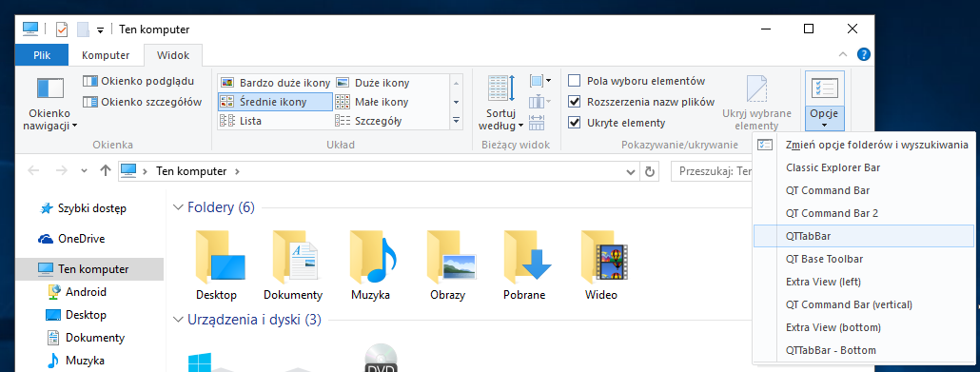Uncheck Ukryte elementy checkbox
This screenshot has height=372, width=980.
pos(575,123)
